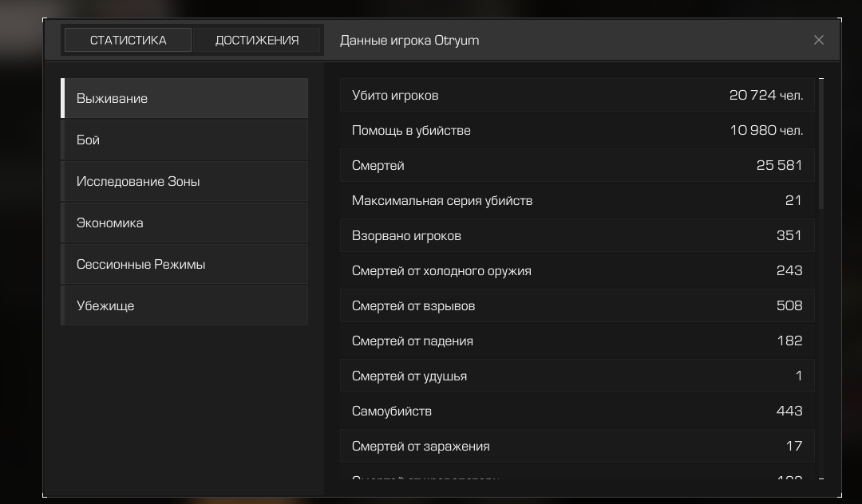Open the Достижения tab

click(x=257, y=40)
